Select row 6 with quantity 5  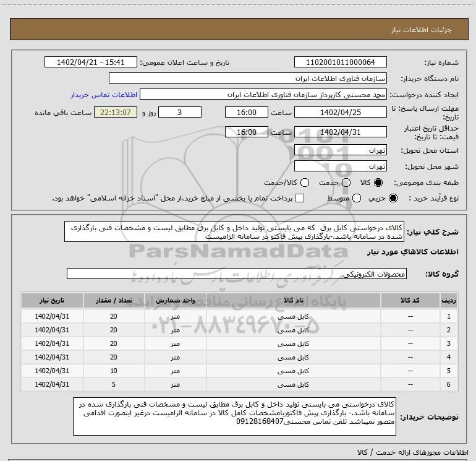tap(239, 384)
